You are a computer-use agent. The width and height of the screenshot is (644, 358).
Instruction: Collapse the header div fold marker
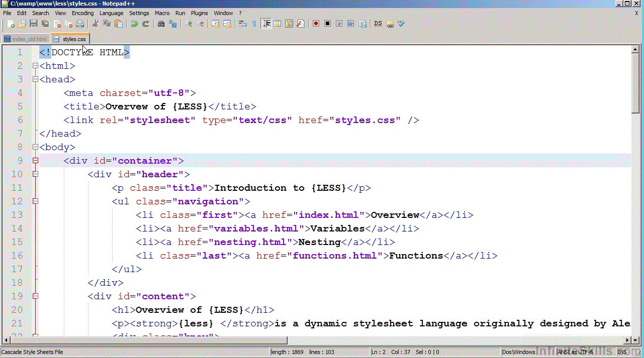[35, 174]
